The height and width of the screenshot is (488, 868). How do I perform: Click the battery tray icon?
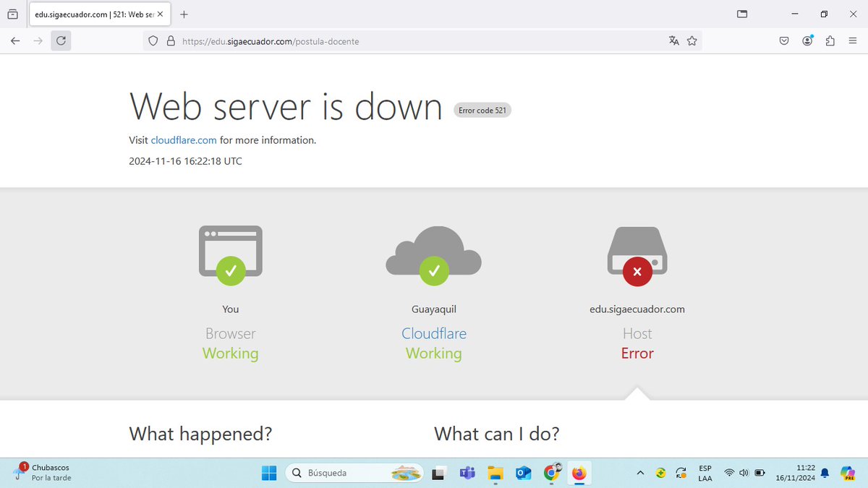tap(759, 473)
